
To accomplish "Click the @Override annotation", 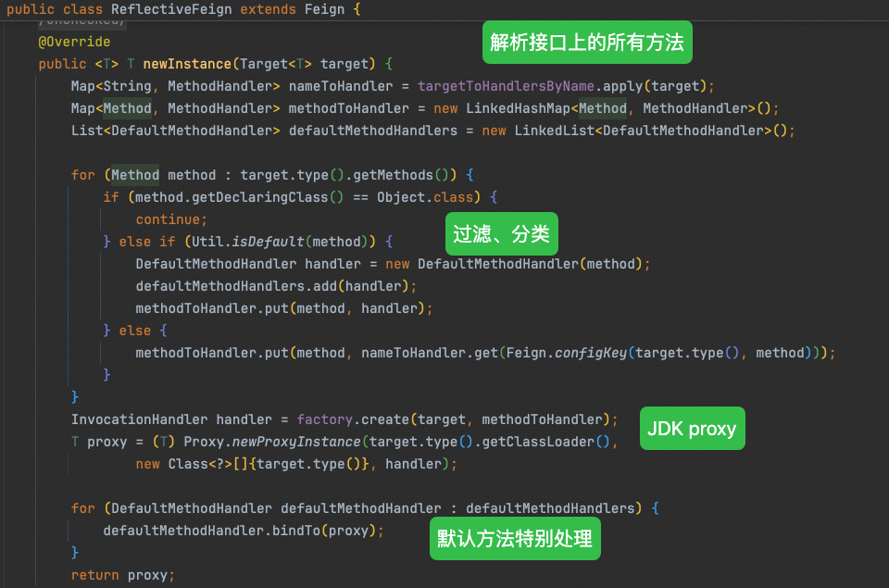I will pyautogui.click(x=74, y=42).
